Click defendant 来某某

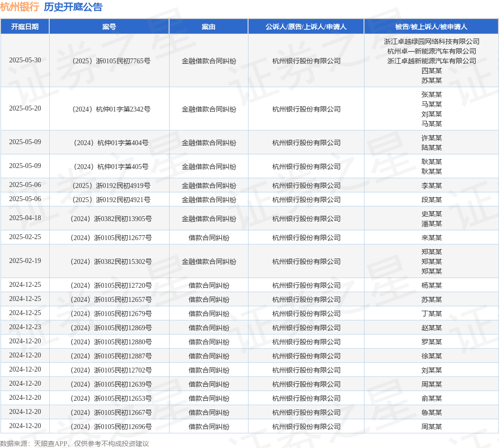coord(432,238)
